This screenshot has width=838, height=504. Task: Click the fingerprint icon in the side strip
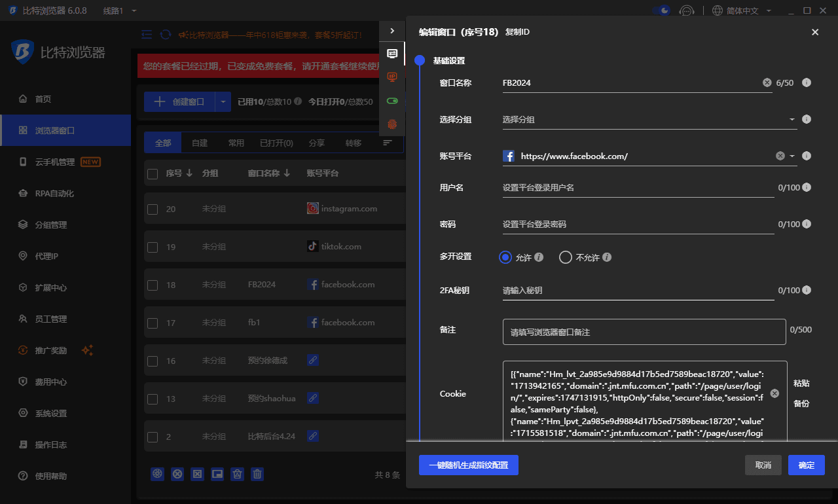pos(392,124)
